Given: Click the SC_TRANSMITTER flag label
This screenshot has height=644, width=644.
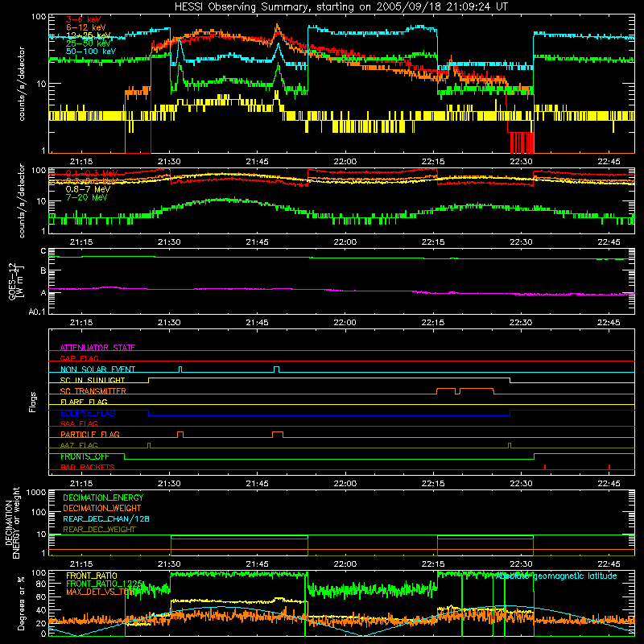Looking at the screenshot, I should [93, 391].
